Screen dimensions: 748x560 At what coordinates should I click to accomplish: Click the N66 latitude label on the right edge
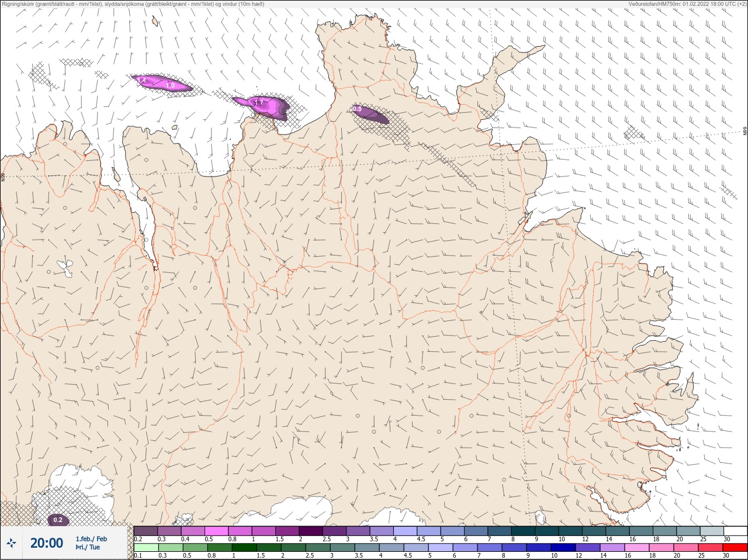(745, 132)
